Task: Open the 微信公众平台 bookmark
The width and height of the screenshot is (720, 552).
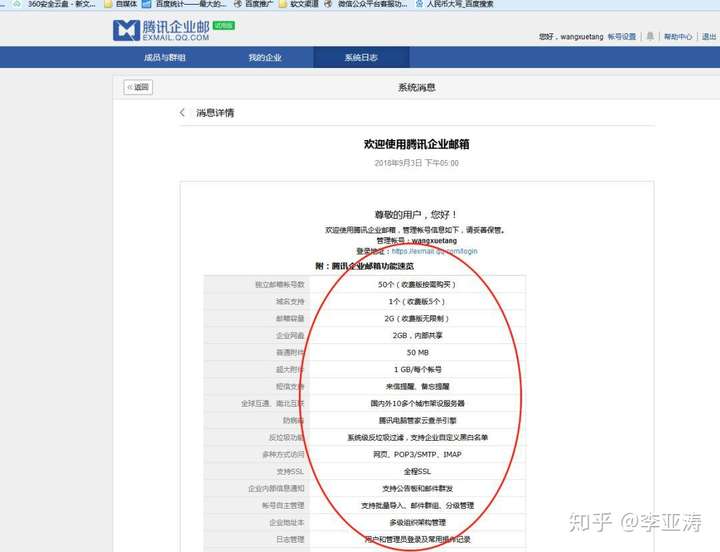Action: (366, 4)
